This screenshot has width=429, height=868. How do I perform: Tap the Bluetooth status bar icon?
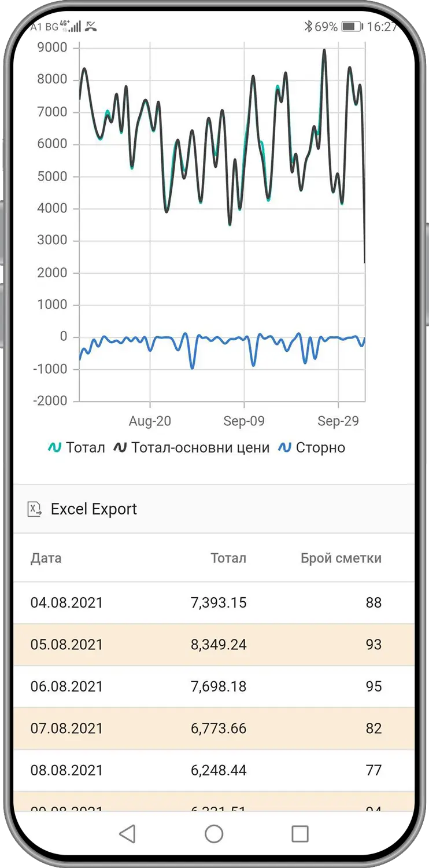(308, 27)
